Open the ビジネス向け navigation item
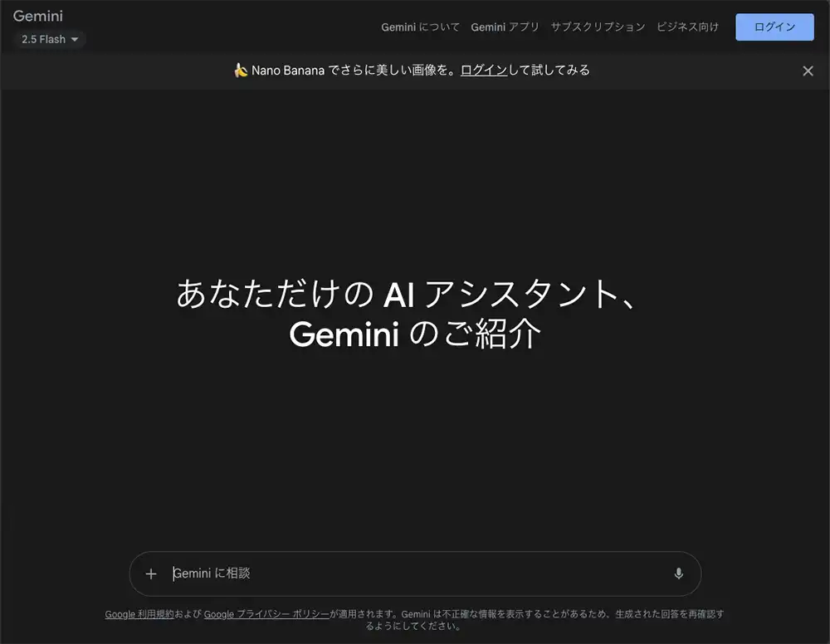Screen dimensions: 830x644 pyautogui.click(x=687, y=27)
